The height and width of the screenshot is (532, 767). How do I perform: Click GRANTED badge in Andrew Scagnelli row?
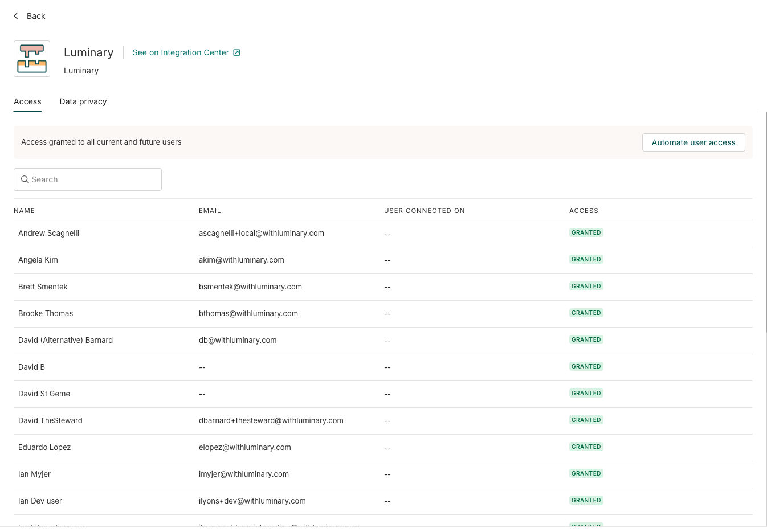[x=586, y=232]
